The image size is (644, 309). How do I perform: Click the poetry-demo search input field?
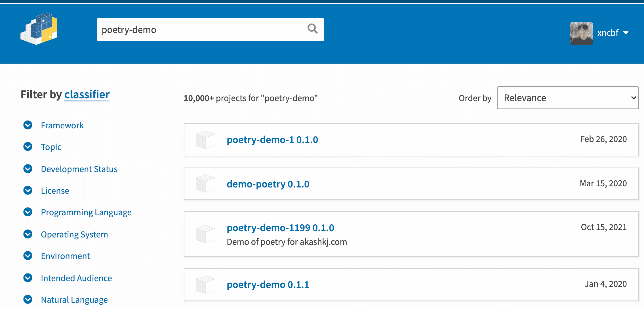(x=199, y=30)
